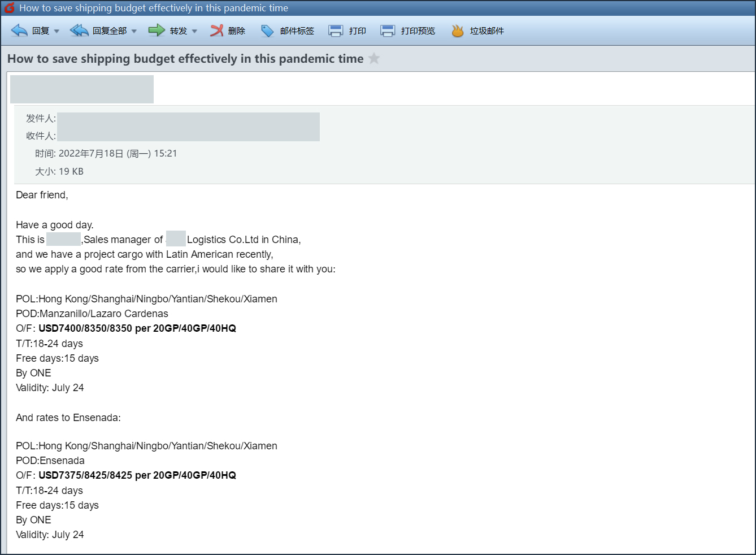756x555 pixels.
Task: Open the Reply All dropdown arrow
Action: [134, 31]
